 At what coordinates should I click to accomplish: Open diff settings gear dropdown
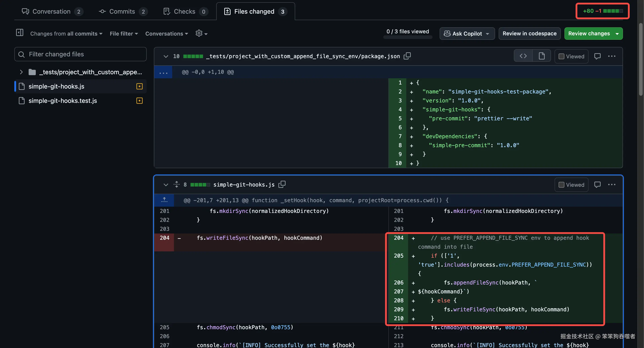pos(201,33)
